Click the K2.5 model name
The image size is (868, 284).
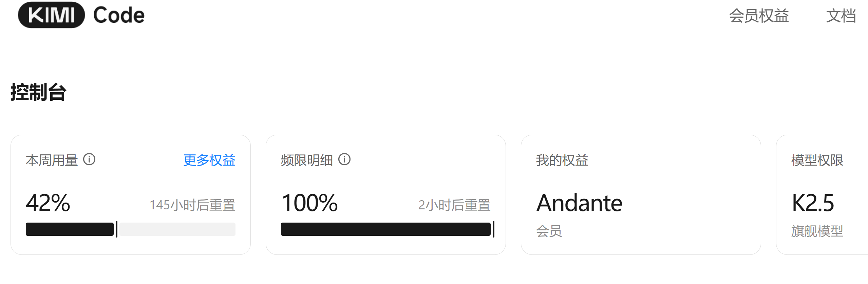pyautogui.click(x=813, y=203)
